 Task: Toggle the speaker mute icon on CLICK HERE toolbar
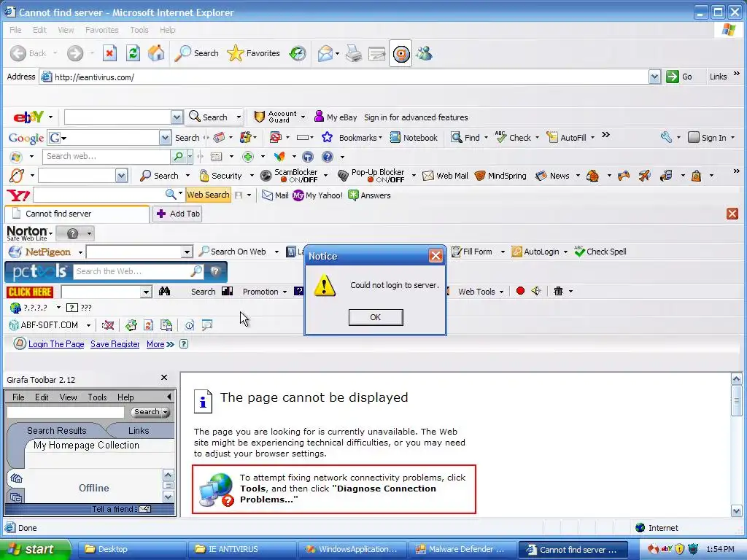tap(536, 291)
